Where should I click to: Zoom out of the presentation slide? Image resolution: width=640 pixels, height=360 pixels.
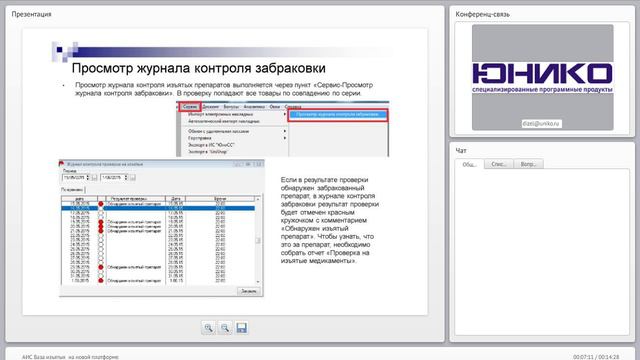(x=225, y=328)
